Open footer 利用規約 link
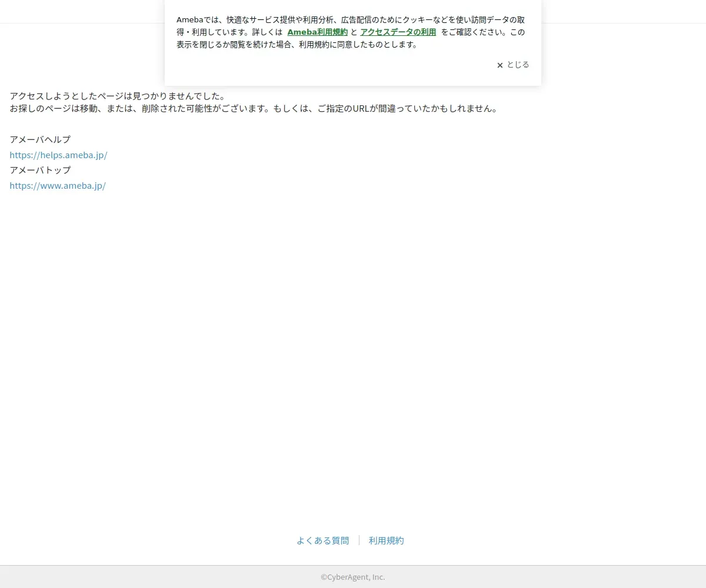Screen dimensions: 706x588 [386, 540]
